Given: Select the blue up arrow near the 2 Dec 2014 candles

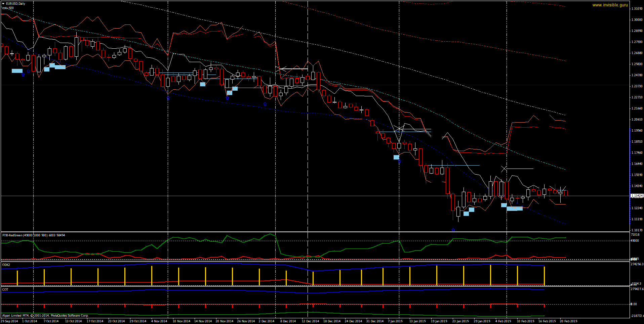Looking at the screenshot, I should click(265, 104).
